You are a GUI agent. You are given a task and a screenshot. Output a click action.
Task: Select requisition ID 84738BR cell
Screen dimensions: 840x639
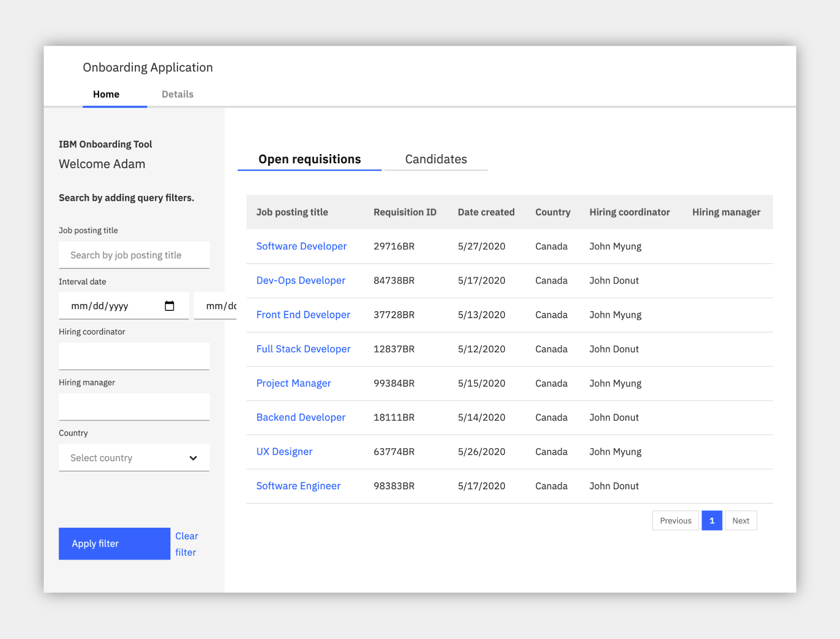click(394, 281)
